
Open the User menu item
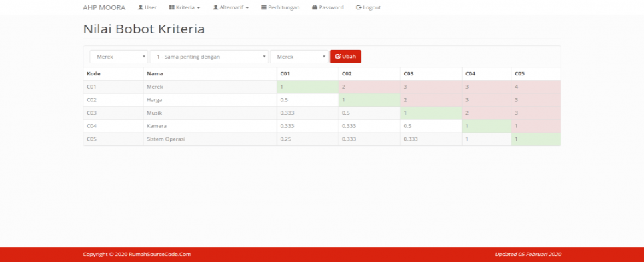(147, 7)
